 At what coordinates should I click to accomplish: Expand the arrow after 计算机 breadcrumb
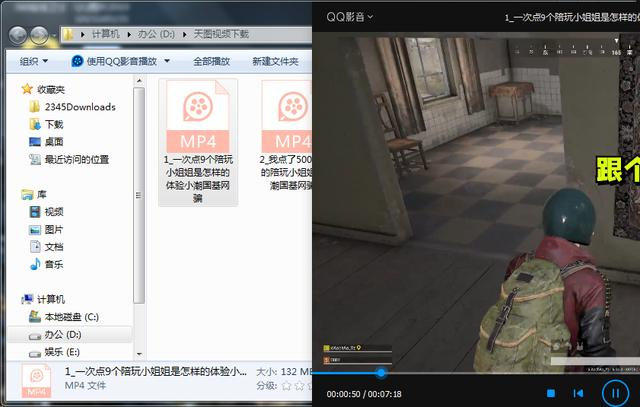[129, 34]
